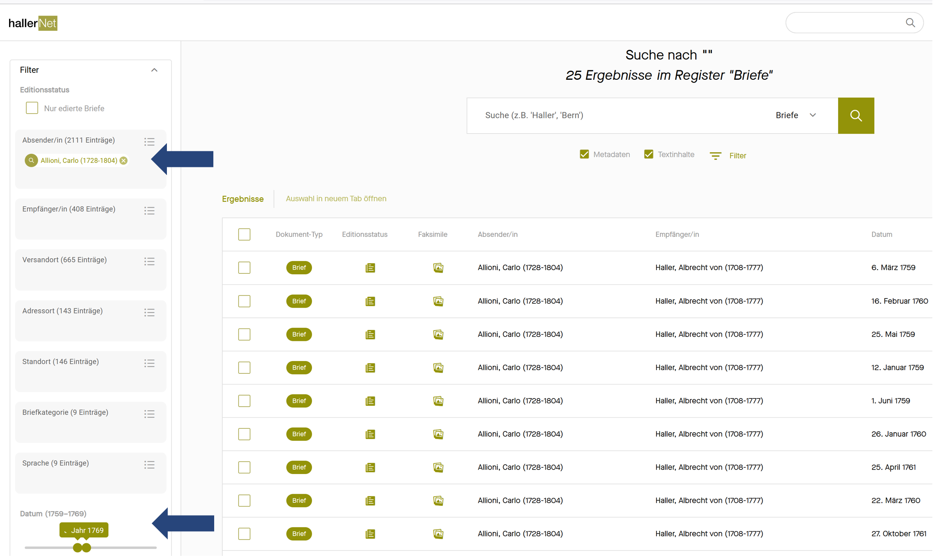Image resolution: width=934 pixels, height=560 pixels.
Task: Click sender Allioni in 26. Januar 1760 row
Action: 520,435
